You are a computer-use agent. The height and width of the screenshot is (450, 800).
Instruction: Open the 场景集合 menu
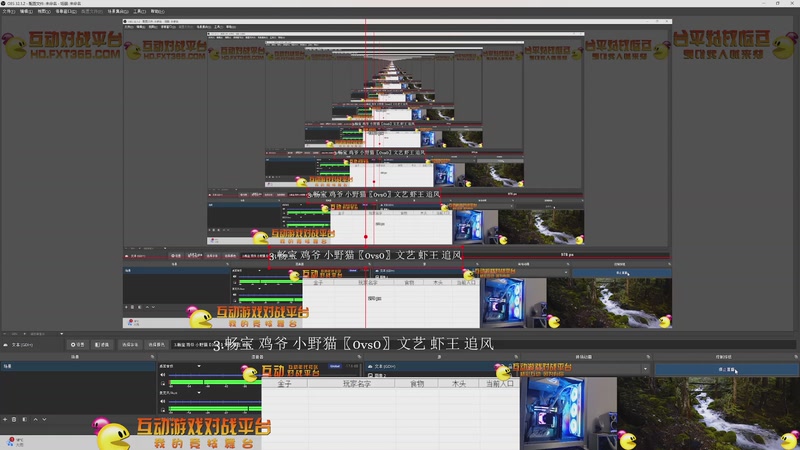pyautogui.click(x=118, y=11)
